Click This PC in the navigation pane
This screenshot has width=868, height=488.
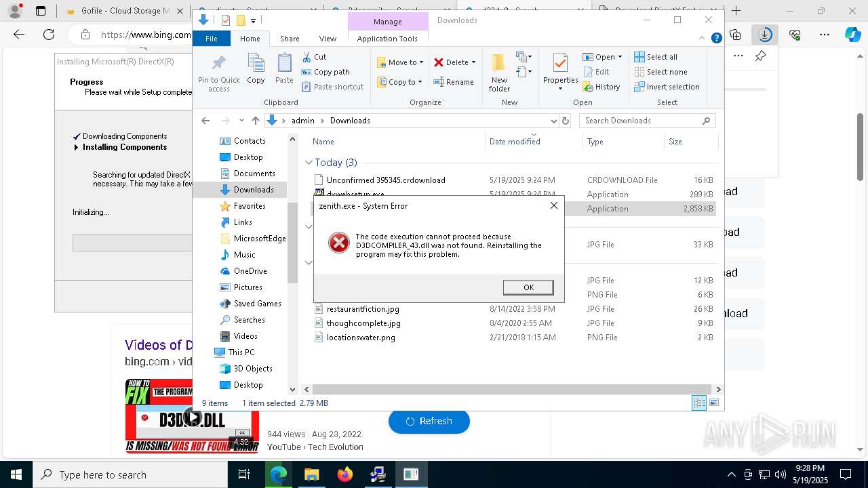coord(241,352)
